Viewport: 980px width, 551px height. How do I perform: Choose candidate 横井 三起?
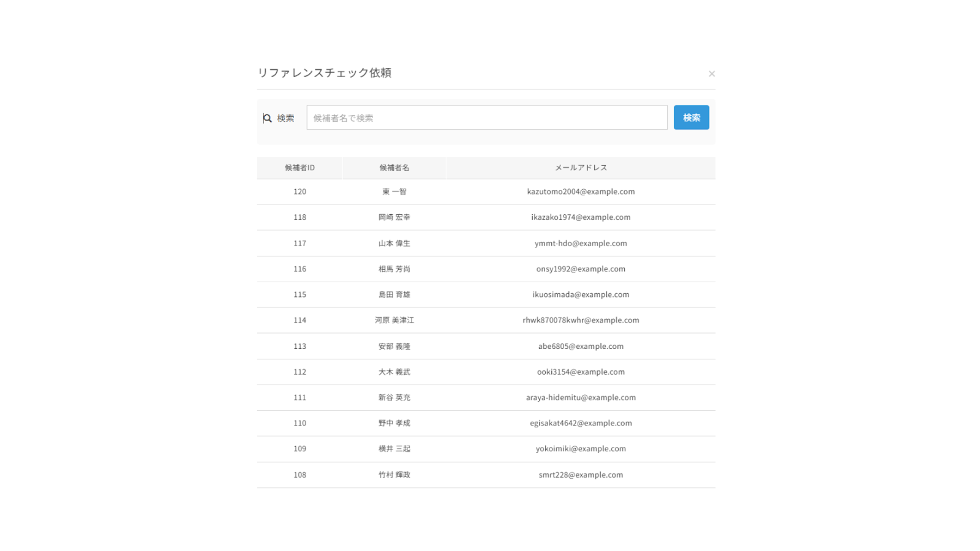click(394, 449)
